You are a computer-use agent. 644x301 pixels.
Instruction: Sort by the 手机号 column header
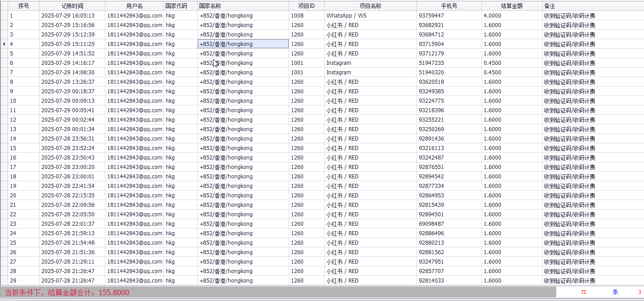(449, 6)
